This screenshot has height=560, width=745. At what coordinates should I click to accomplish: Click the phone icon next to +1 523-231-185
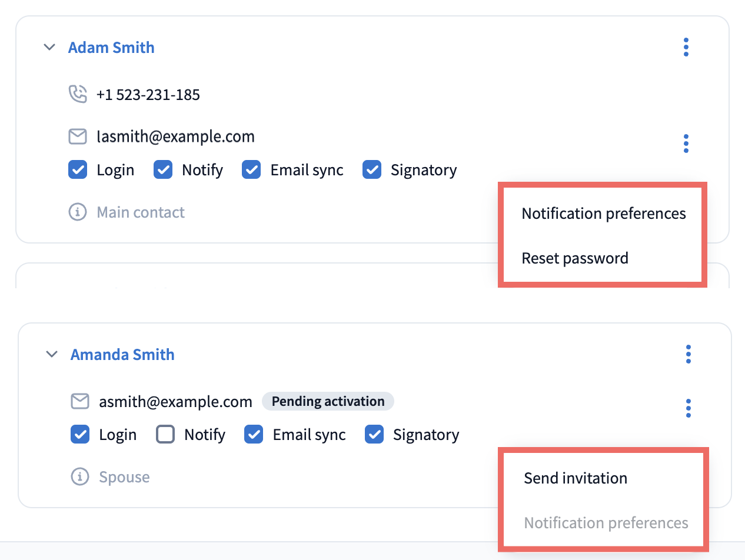pos(78,94)
